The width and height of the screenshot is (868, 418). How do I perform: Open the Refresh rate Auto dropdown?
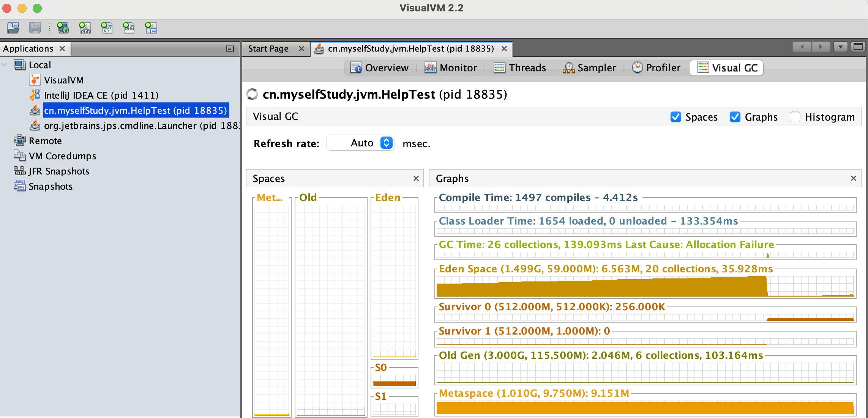pos(360,143)
